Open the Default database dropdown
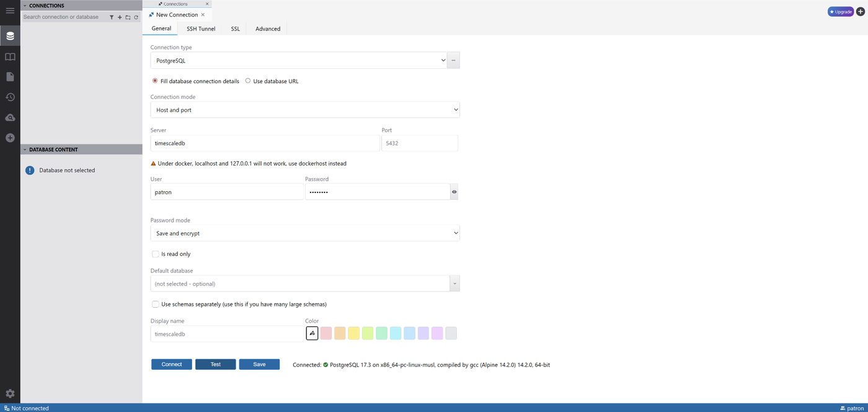 [304, 284]
